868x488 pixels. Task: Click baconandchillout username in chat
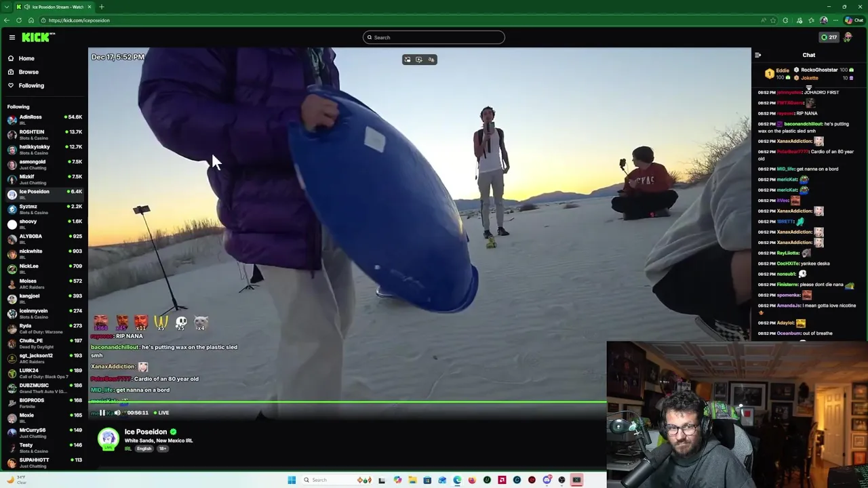(x=803, y=124)
